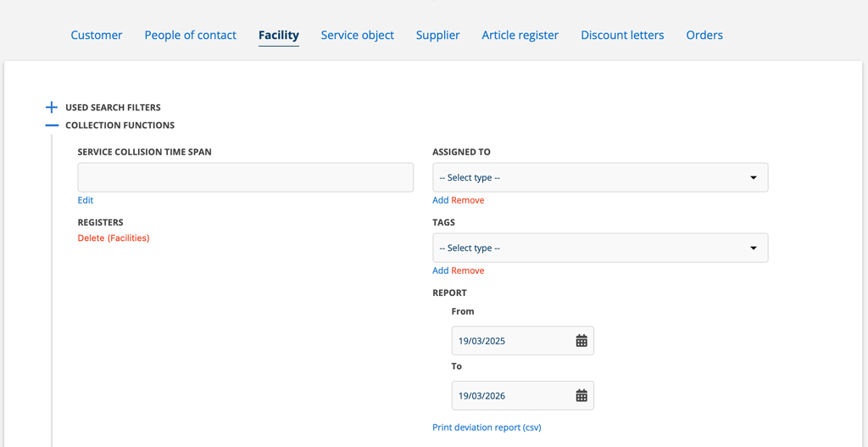Go to the Service object tab

357,35
